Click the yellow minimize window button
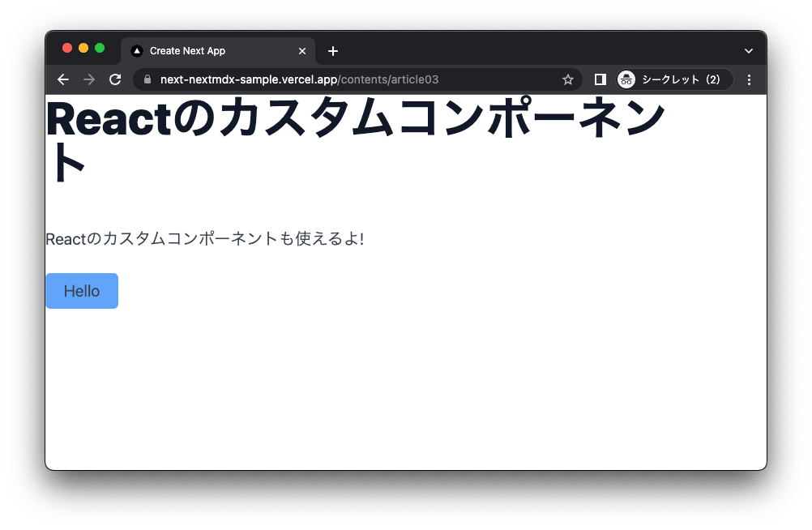The height and width of the screenshot is (530, 812). (83, 48)
